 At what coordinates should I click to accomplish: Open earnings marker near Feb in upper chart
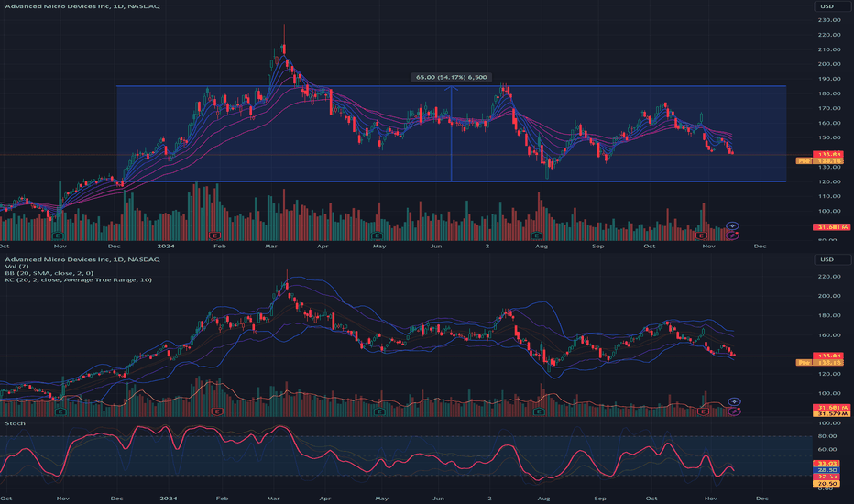215,236
